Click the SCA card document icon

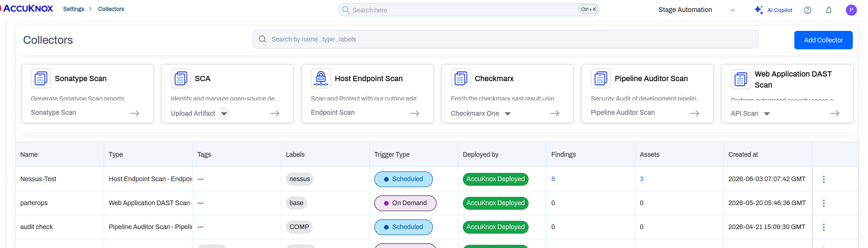(x=181, y=78)
